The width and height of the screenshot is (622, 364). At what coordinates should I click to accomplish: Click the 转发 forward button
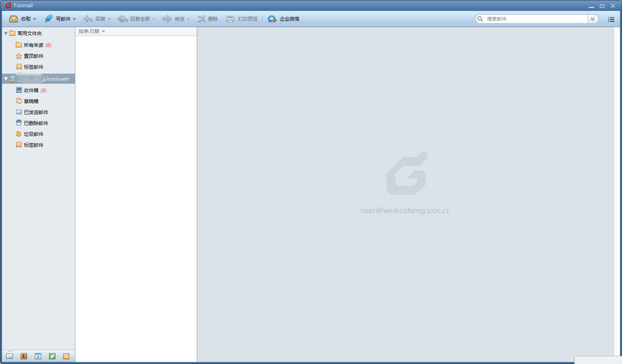[173, 19]
